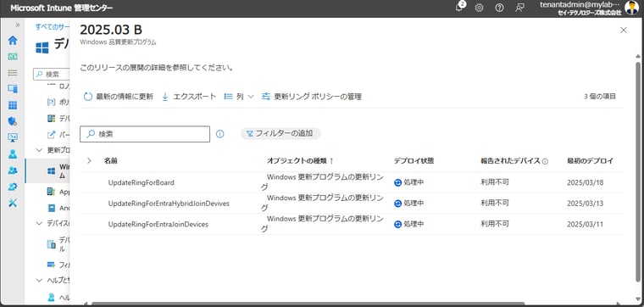Open the 列 columns dropdown
The height and width of the screenshot is (307, 644).
coord(239,97)
